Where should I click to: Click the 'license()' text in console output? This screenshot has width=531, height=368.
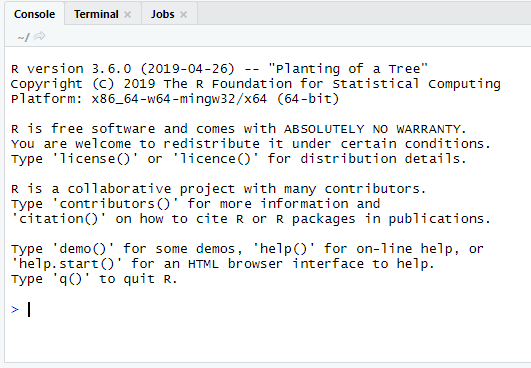coord(95,158)
